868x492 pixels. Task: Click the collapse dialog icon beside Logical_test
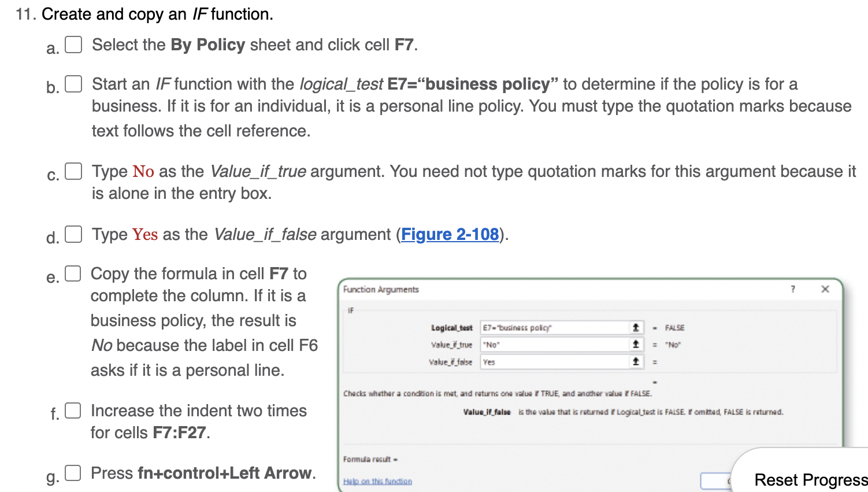[635, 327]
